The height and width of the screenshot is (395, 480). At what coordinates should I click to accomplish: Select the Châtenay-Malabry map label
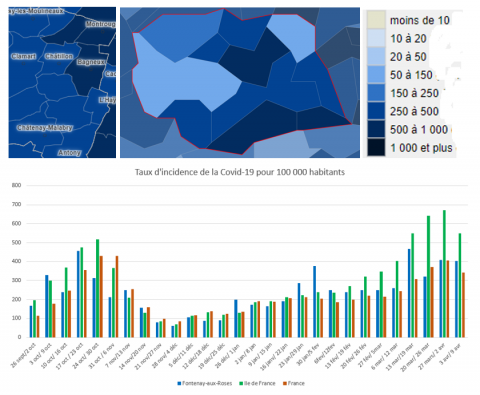pyautogui.click(x=45, y=128)
